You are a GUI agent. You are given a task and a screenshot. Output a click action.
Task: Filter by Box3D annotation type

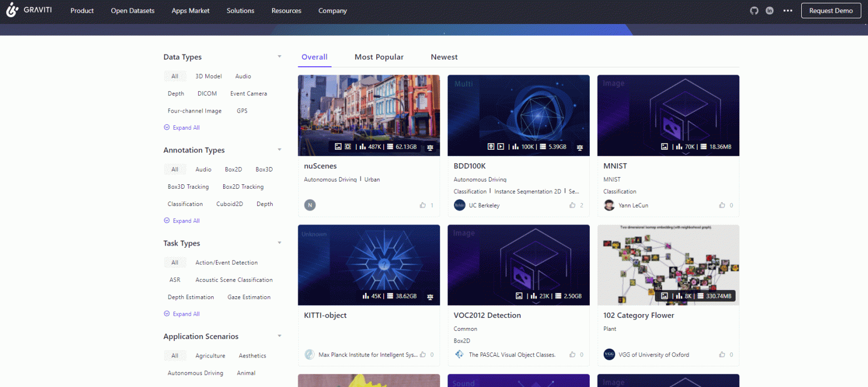pyautogui.click(x=264, y=169)
